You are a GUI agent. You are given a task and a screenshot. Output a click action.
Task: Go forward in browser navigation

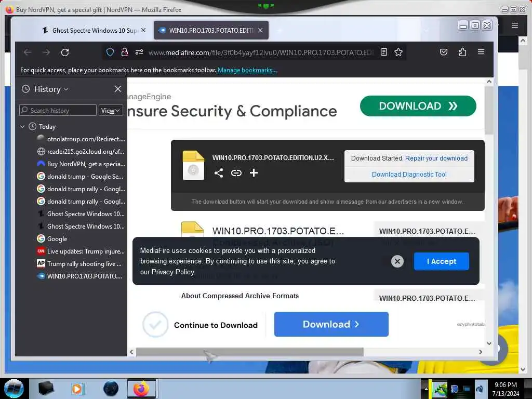46,52
